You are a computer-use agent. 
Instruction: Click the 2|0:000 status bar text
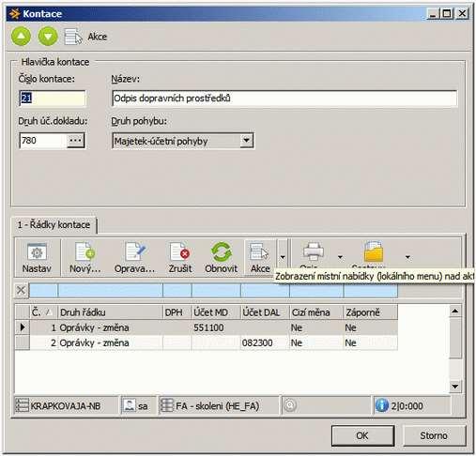click(x=407, y=406)
